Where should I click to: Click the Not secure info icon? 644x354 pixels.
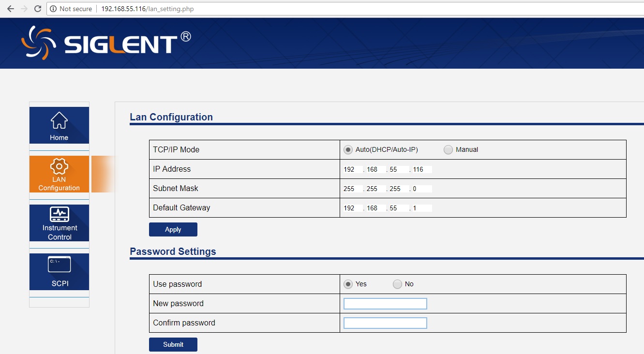(53, 9)
